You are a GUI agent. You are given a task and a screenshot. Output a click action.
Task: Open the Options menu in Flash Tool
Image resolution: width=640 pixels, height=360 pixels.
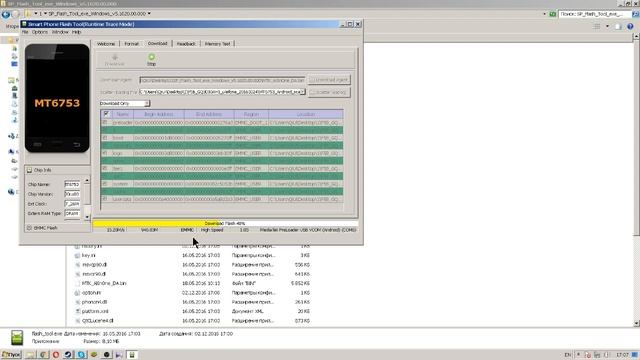point(40,32)
